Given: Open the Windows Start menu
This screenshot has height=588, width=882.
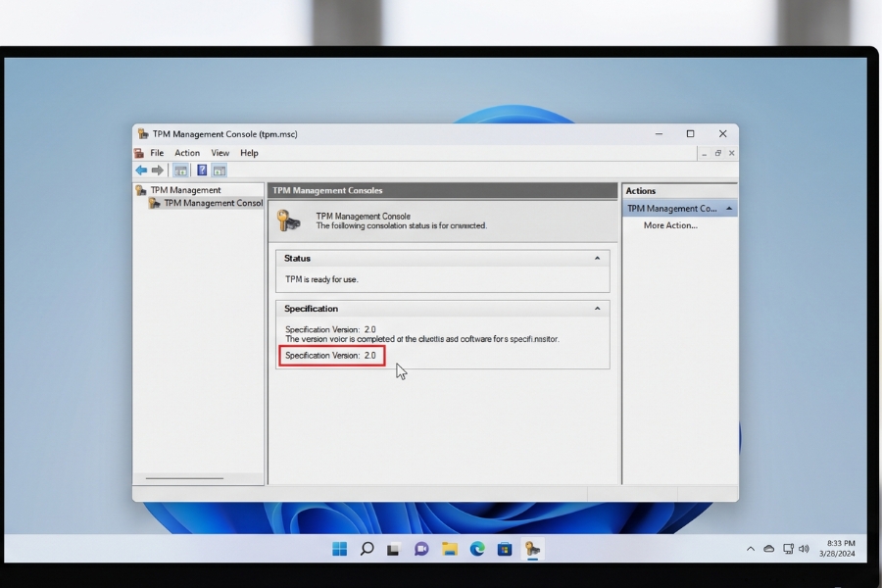Looking at the screenshot, I should (x=340, y=549).
